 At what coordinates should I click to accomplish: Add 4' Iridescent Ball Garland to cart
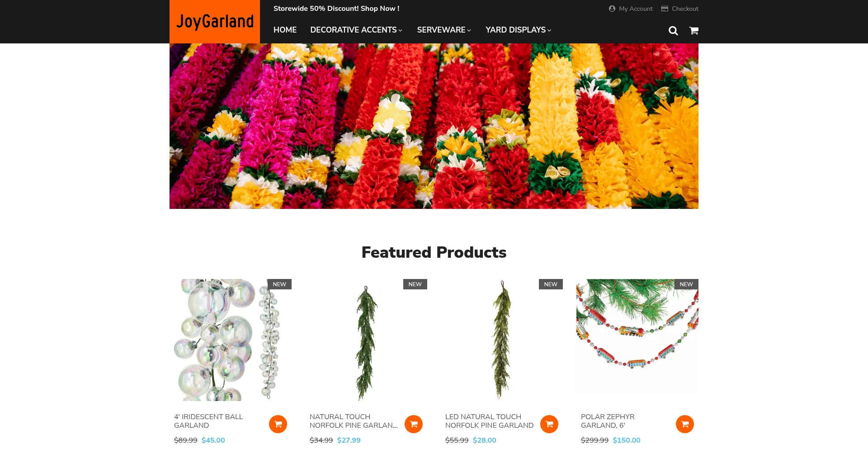[278, 424]
